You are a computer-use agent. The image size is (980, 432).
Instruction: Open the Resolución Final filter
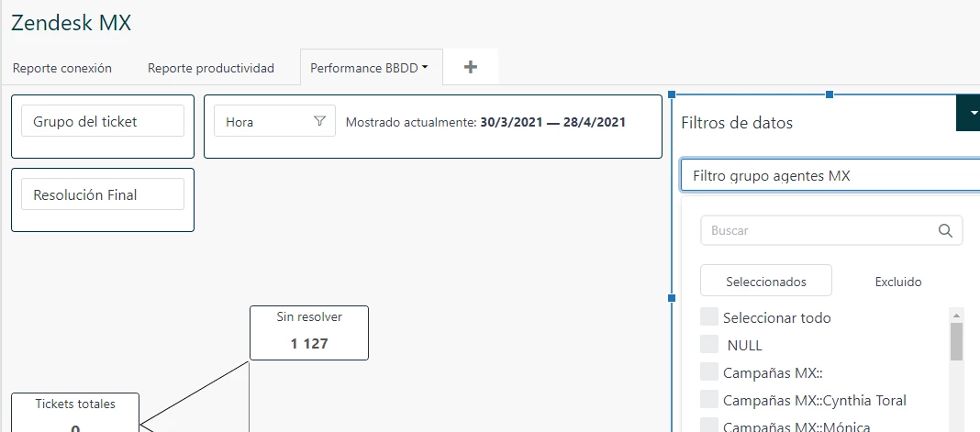(103, 194)
